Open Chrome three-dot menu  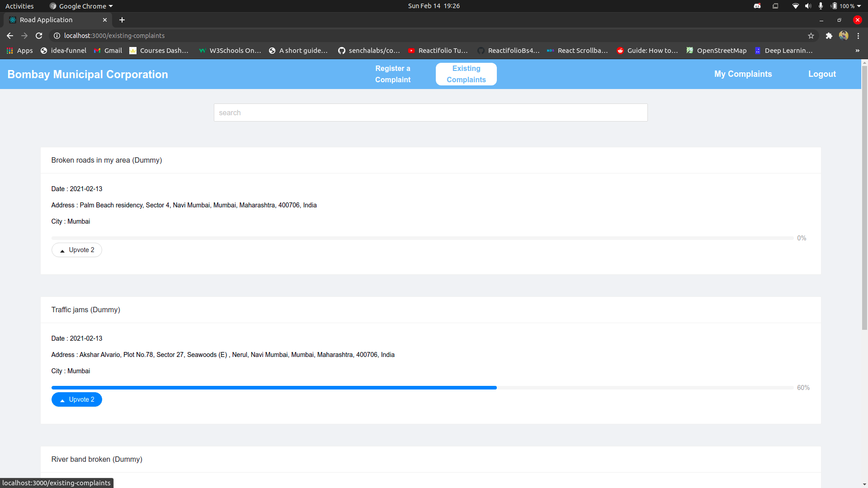858,36
